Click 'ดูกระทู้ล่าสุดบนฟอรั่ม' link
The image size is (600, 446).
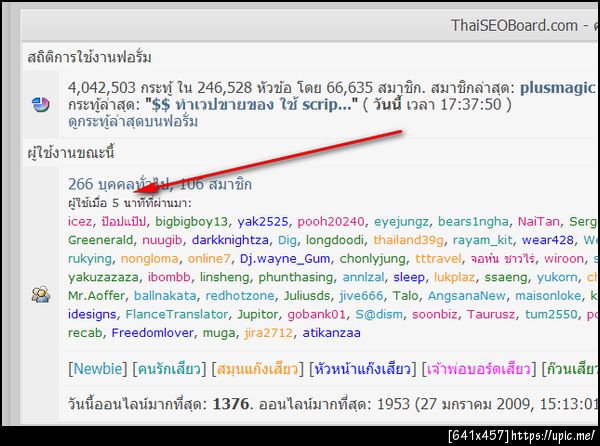[x=133, y=122]
